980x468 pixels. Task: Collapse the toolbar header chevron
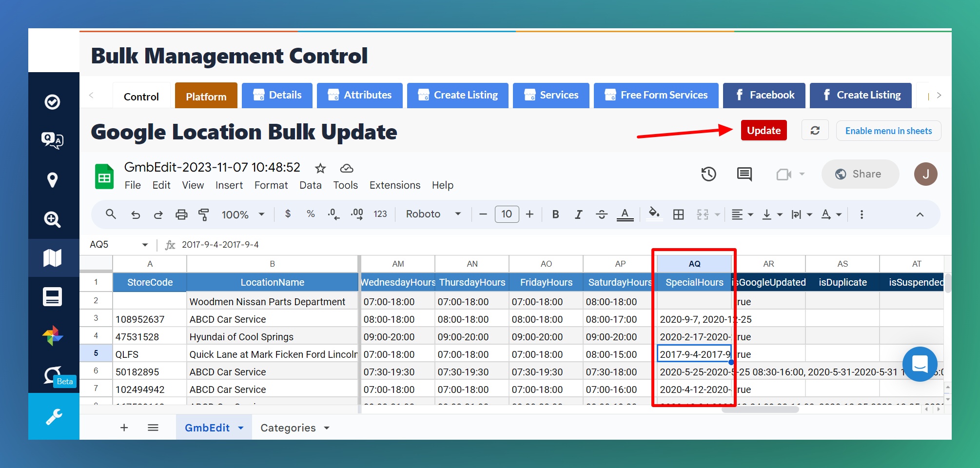920,214
